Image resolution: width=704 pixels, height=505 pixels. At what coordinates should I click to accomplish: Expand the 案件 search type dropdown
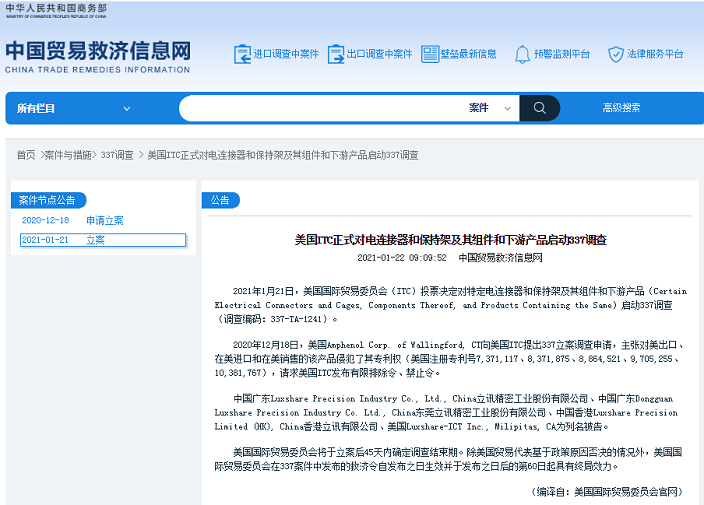tap(490, 108)
